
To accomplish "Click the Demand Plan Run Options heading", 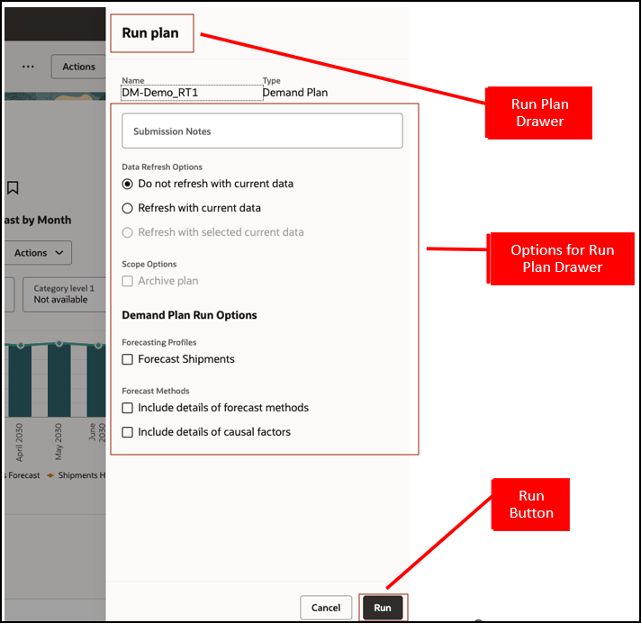I will coord(190,315).
